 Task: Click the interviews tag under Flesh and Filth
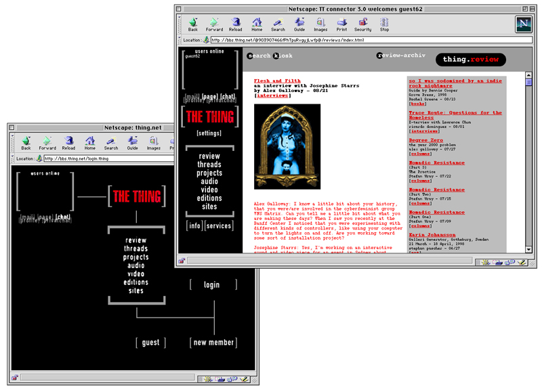coord(272,95)
